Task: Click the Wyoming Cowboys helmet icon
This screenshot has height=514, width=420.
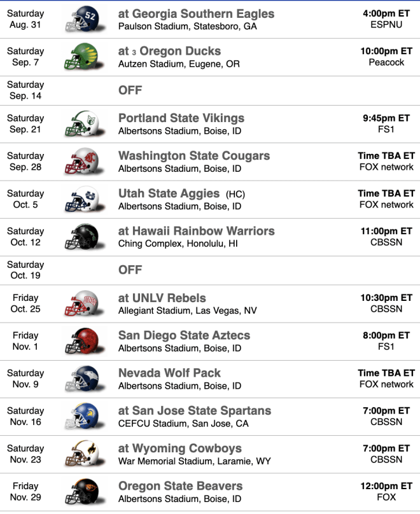Action: pyautogui.click(x=85, y=454)
